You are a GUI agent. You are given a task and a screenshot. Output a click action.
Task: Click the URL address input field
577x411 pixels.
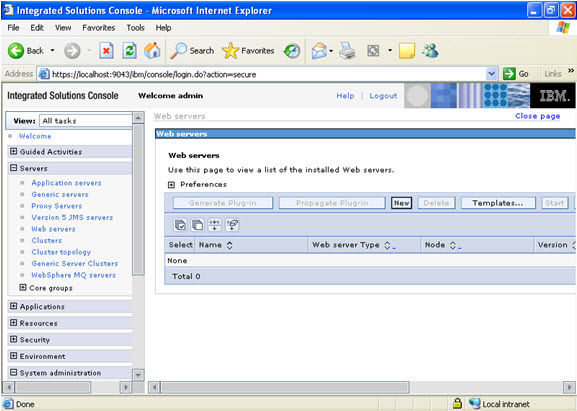268,74
